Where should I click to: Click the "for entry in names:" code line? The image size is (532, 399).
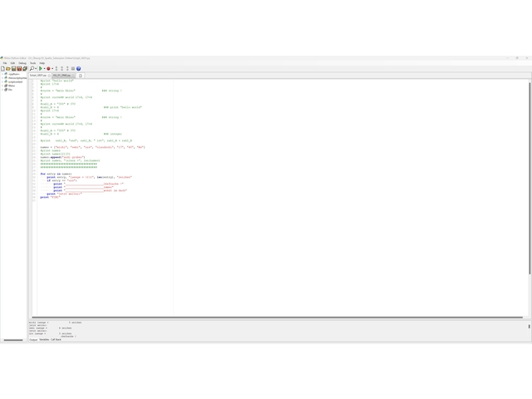pos(56,174)
